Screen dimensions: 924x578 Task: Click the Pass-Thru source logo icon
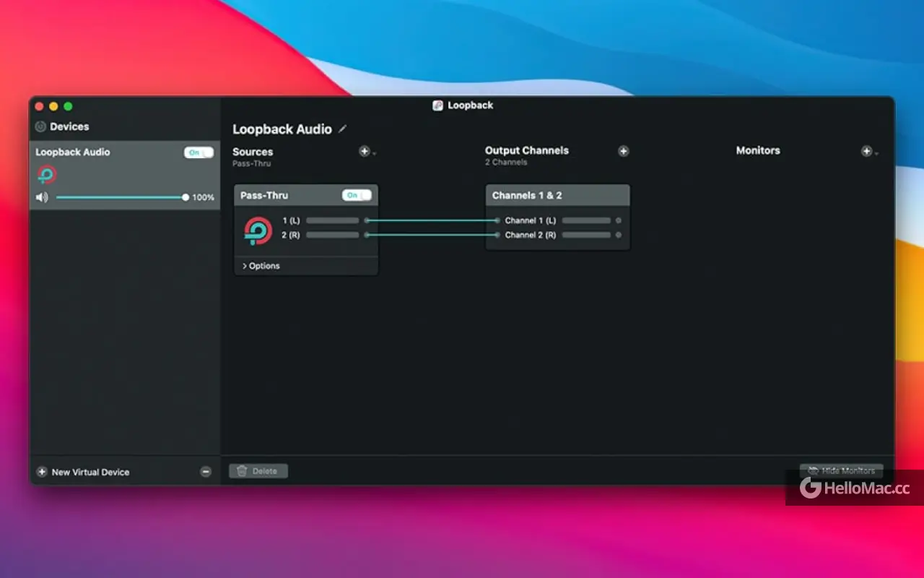point(258,230)
